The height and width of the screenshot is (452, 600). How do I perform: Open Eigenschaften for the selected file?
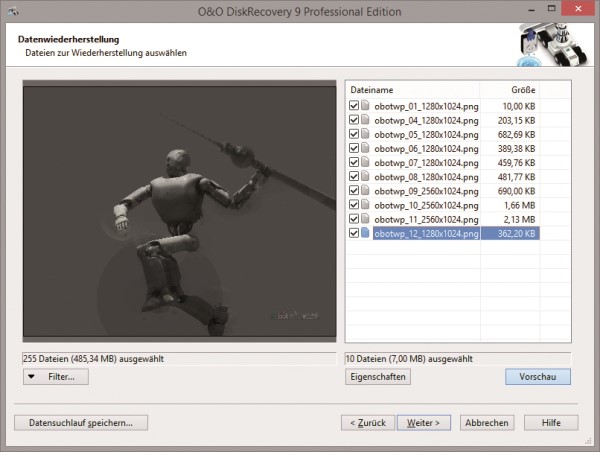377,377
